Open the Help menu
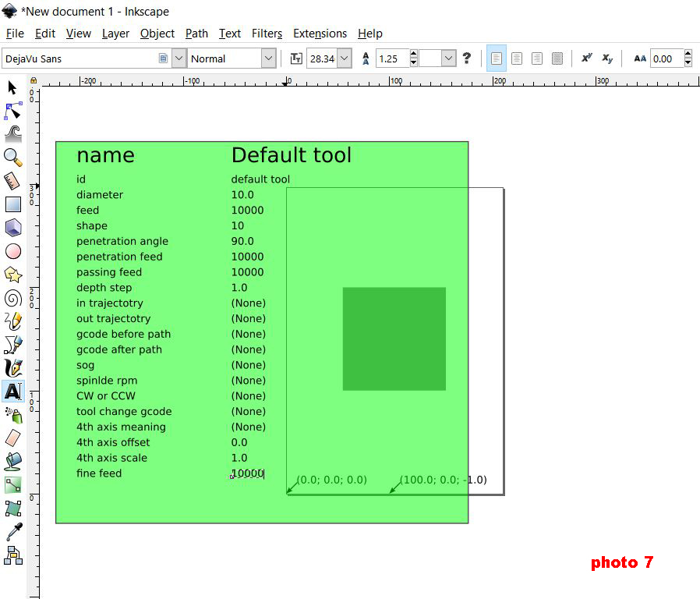Viewport: 700px width, 599px height. (370, 34)
